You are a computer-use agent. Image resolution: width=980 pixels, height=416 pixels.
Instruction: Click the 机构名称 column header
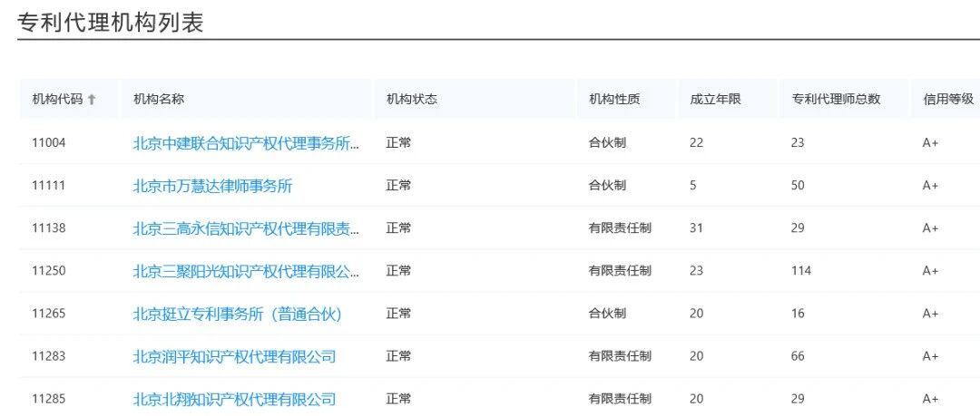247,99
